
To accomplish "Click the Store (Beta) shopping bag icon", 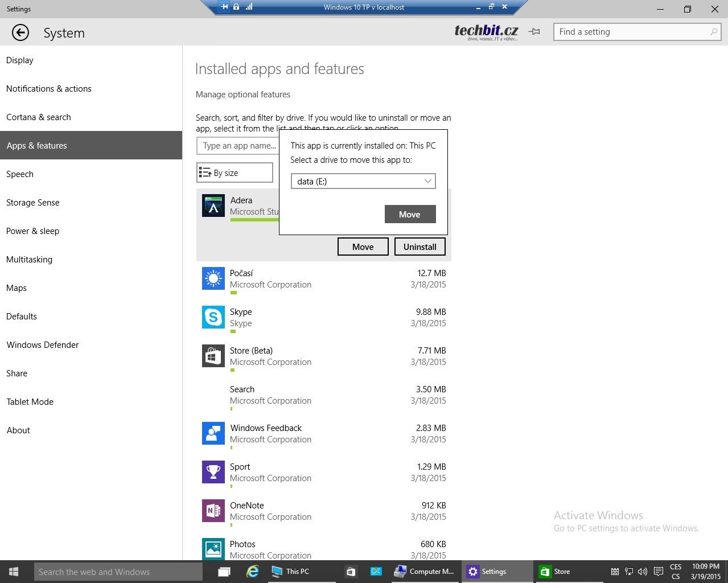I will [213, 356].
